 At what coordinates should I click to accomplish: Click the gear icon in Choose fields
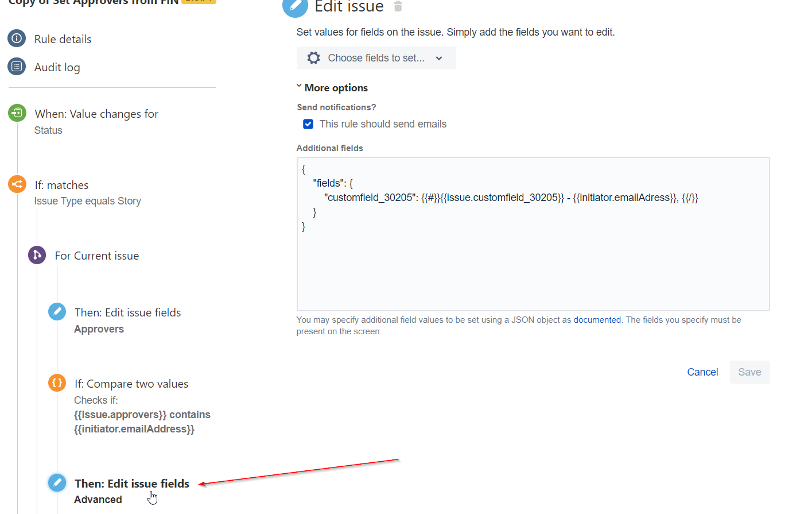point(313,58)
